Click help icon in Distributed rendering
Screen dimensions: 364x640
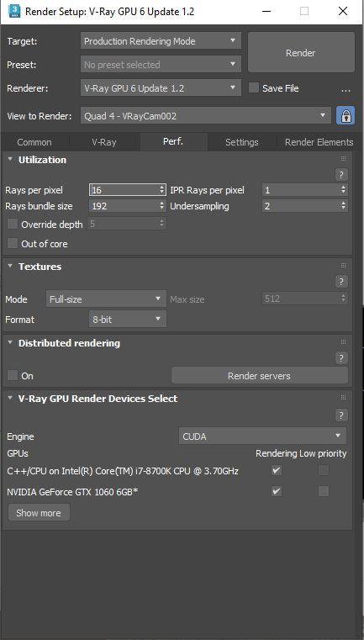pyautogui.click(x=341, y=358)
